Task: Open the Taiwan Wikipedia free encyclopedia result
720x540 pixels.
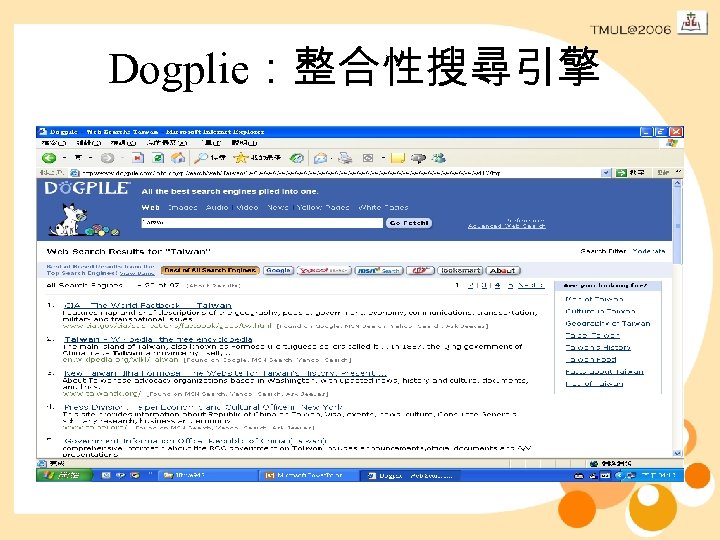Action: (158, 339)
